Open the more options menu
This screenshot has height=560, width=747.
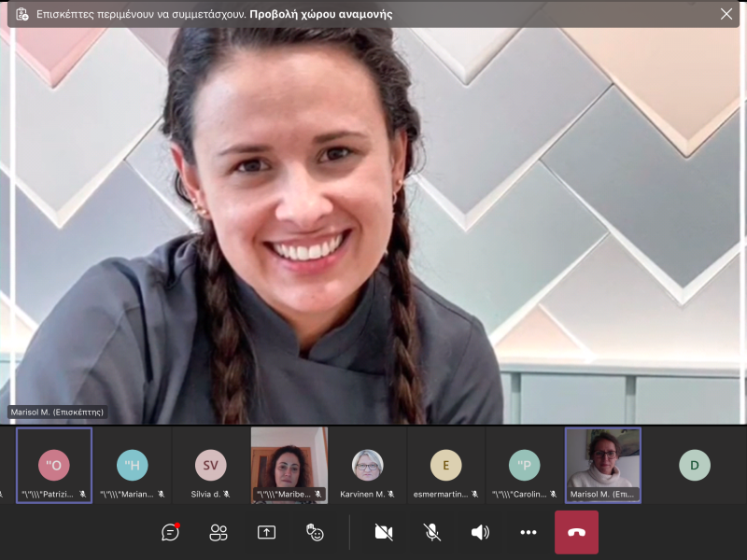click(x=529, y=532)
